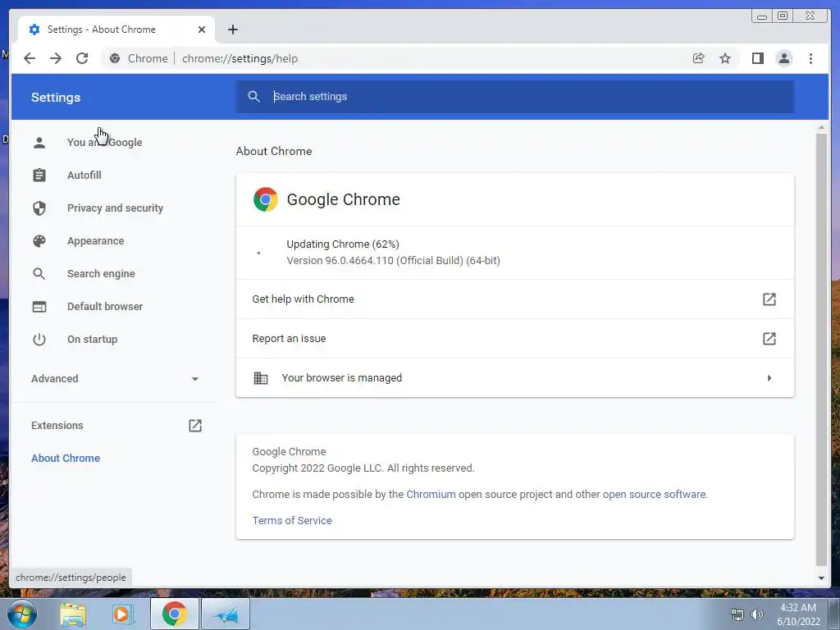Expand the managed browser row arrow

[769, 378]
